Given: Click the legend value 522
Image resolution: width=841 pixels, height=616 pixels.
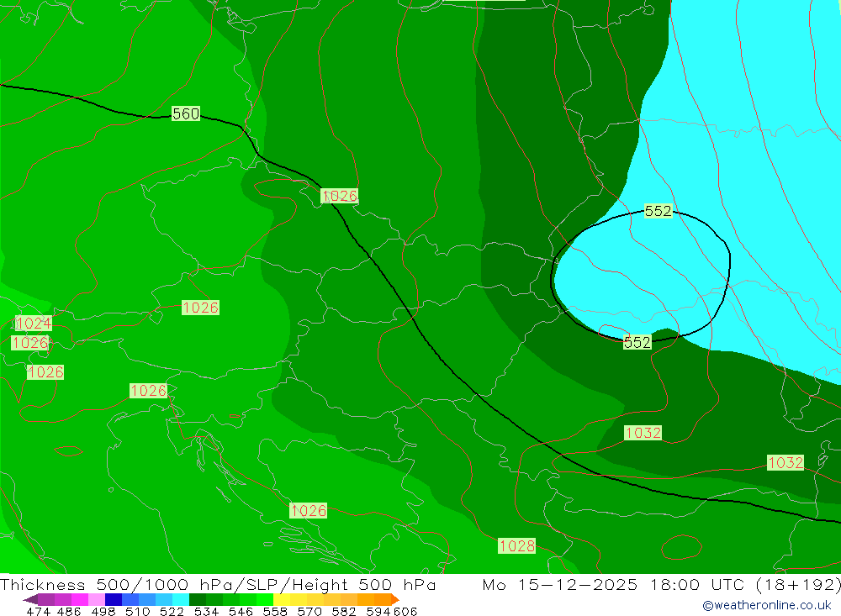Looking at the screenshot, I should [x=172, y=612].
